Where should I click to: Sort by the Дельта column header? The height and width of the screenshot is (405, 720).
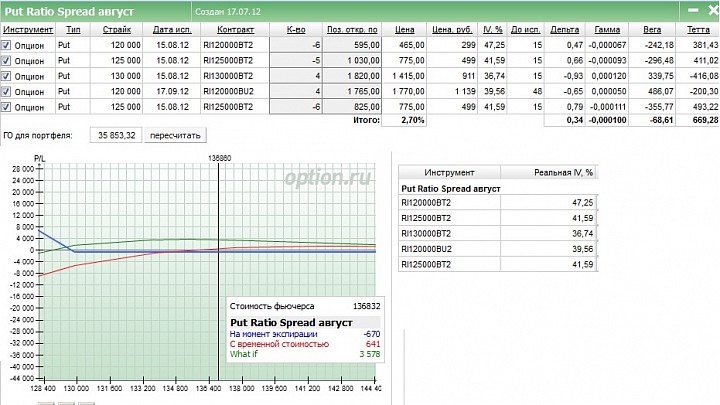tap(564, 29)
